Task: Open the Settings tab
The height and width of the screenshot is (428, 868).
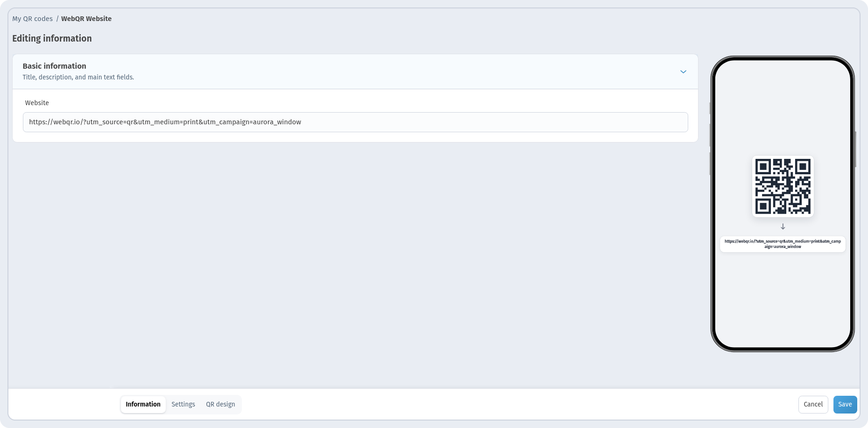Action: [183, 404]
